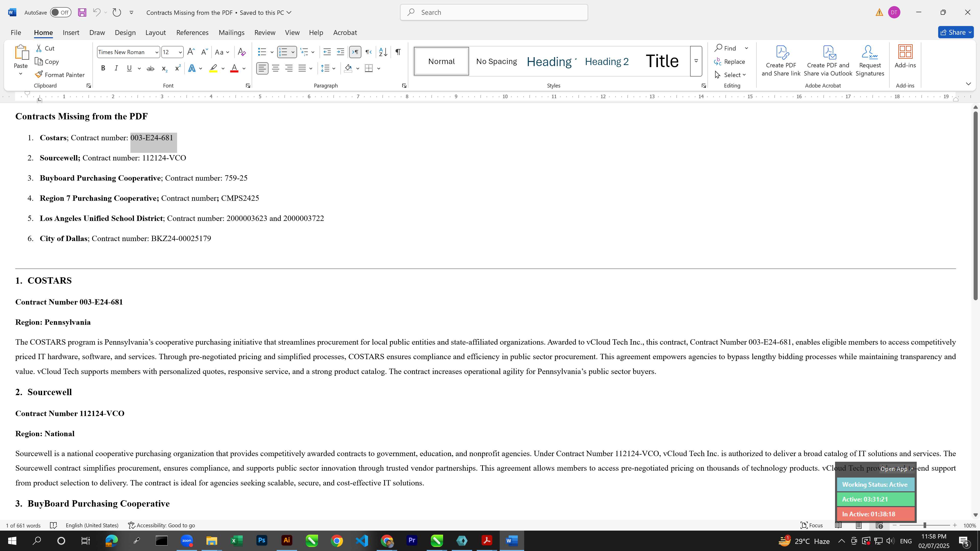Image resolution: width=980 pixels, height=551 pixels.
Task: Switch to Read Mode view icon
Action: 838,525
